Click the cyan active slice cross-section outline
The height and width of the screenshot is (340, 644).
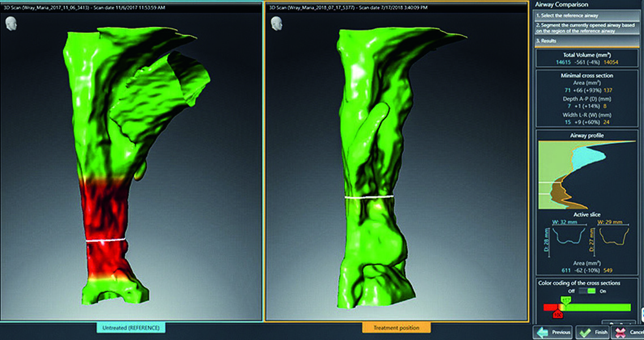(560, 235)
